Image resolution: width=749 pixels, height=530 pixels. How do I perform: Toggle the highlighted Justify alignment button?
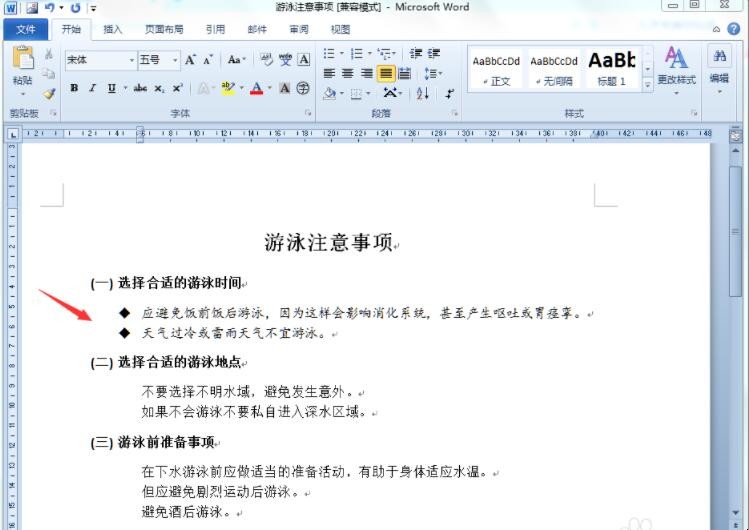point(386,74)
